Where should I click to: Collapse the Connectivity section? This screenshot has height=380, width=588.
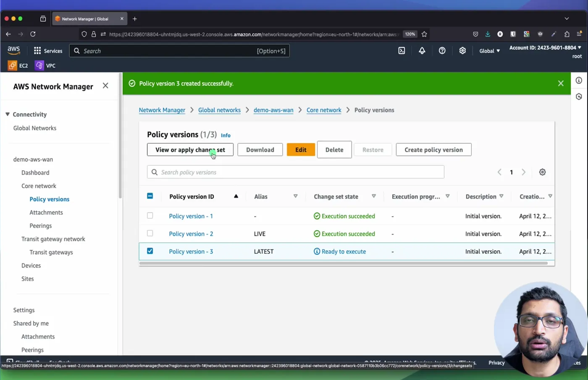tap(8, 114)
